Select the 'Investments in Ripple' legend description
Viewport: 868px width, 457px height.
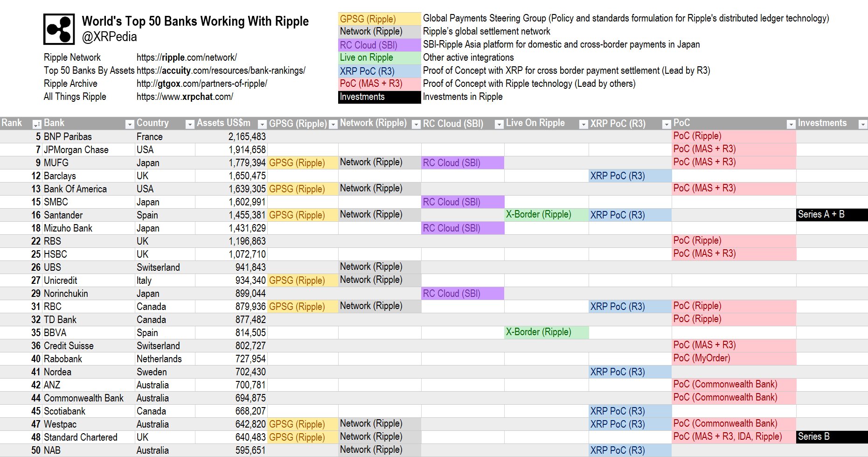pos(463,97)
